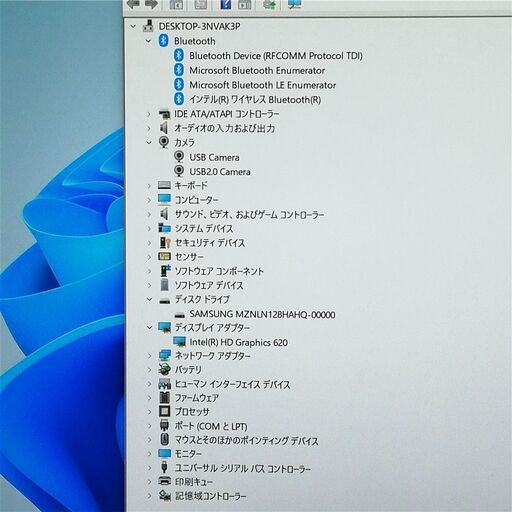Click the blue help toolbar icon

(225, 4)
